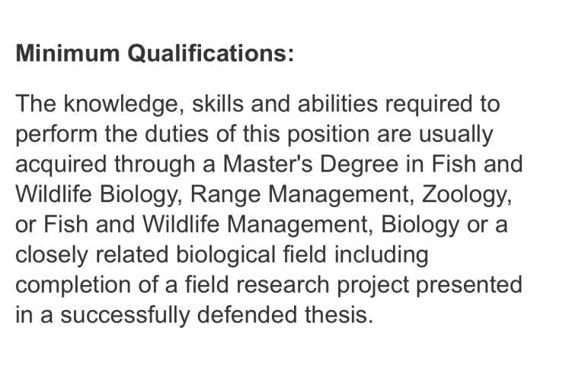This screenshot has width=588, height=381.
Task: Click the word "Zoology"
Action: [466, 194]
